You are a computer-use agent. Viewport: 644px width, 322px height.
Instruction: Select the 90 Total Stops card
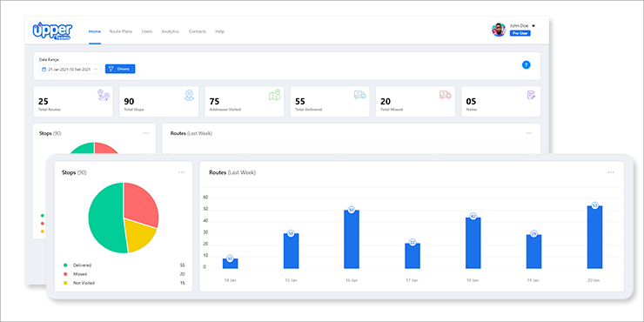coord(159,102)
